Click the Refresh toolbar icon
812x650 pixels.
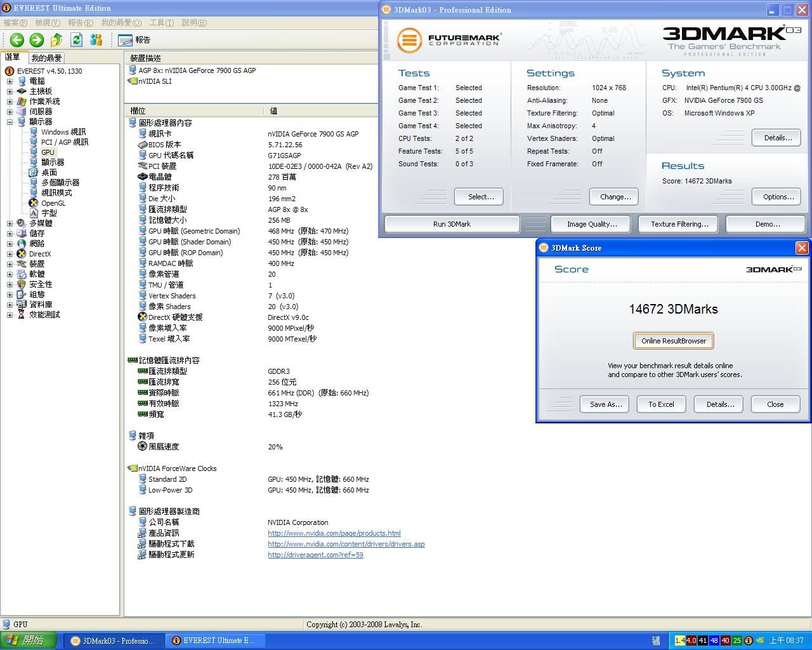[77, 40]
